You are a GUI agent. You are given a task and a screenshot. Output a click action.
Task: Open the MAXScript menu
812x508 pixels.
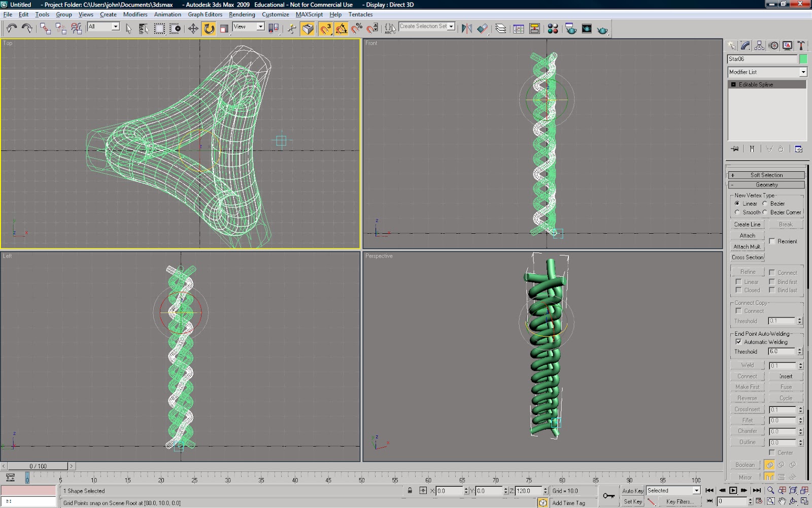[x=309, y=14]
